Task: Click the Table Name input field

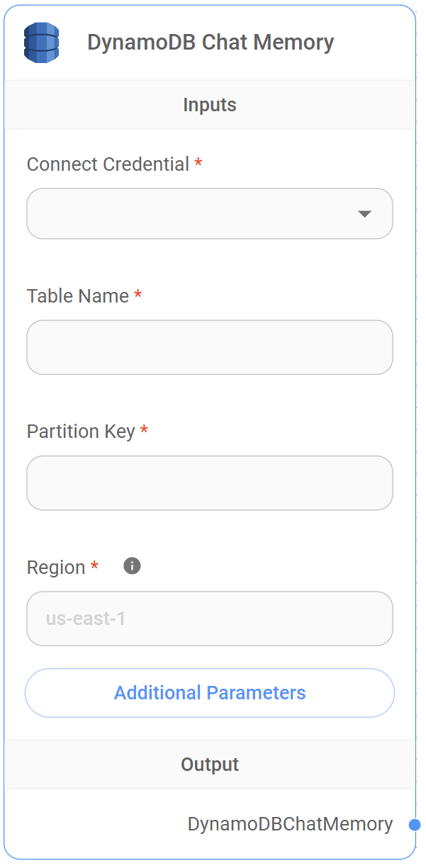Action: coord(210,347)
